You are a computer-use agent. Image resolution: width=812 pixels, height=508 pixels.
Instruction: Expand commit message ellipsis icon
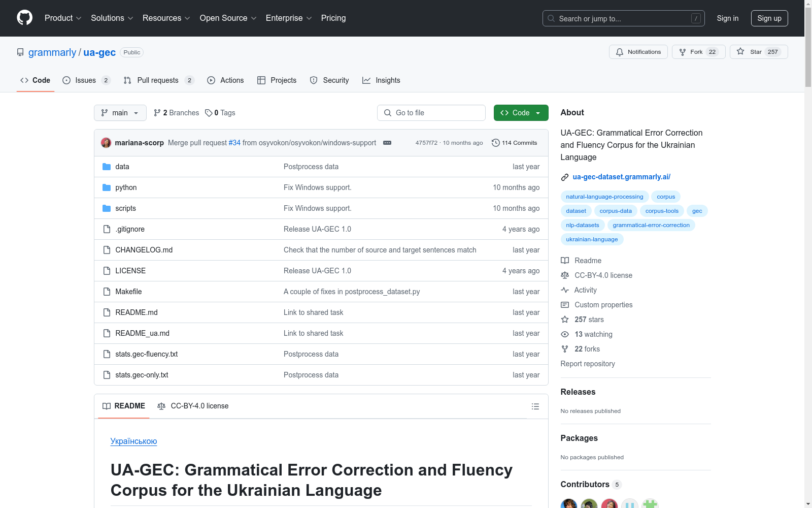[x=387, y=143]
